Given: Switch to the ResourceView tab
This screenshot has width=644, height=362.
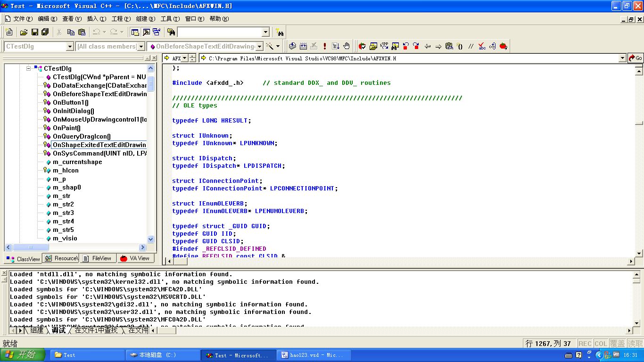Looking at the screenshot, I should click(61, 258).
